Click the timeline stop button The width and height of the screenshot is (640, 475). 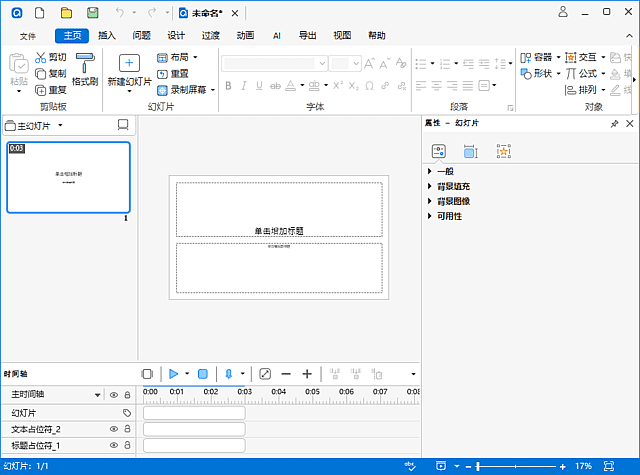(202, 373)
